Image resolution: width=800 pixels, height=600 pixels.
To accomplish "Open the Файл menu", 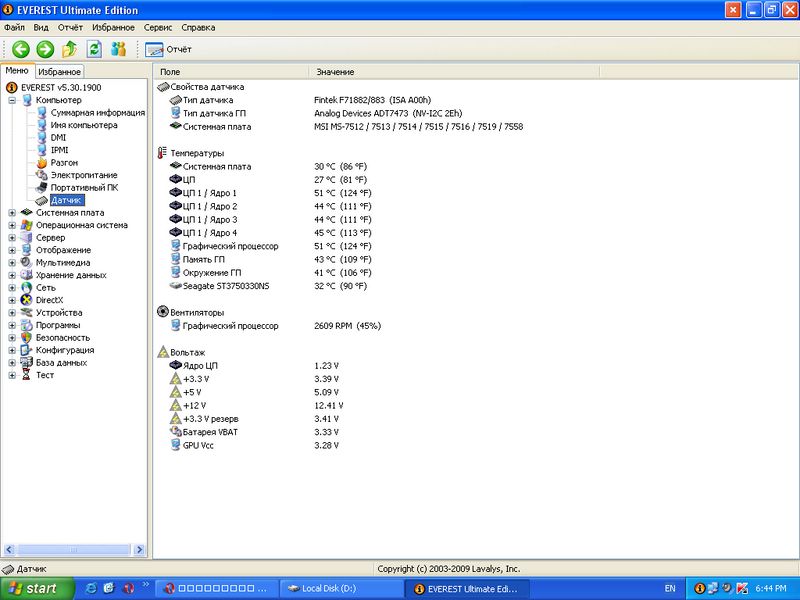I will pyautogui.click(x=15, y=28).
